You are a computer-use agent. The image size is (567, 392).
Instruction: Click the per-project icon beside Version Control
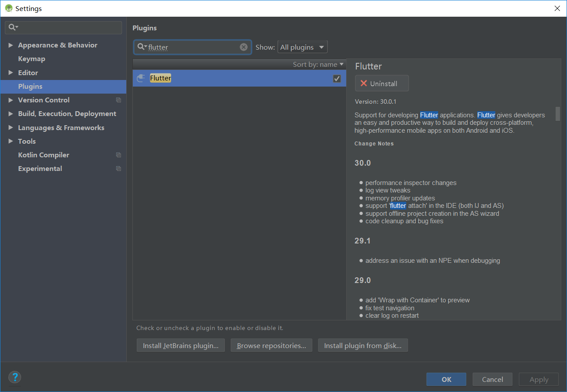(x=118, y=100)
